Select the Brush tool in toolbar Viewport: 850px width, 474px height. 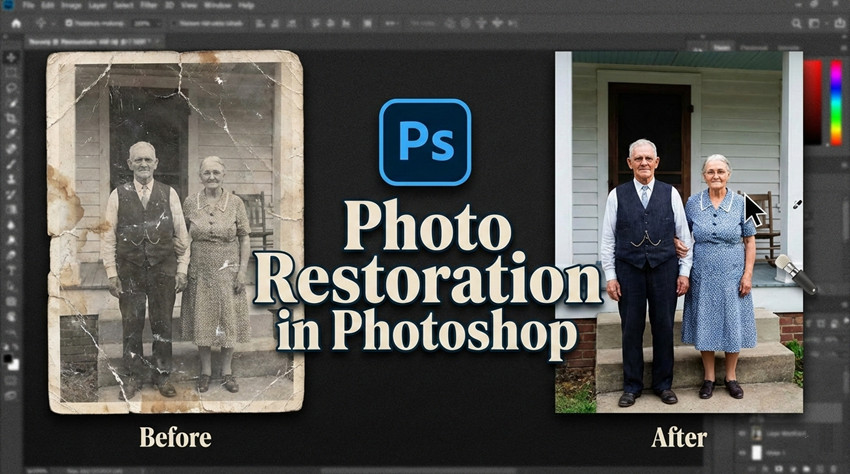(x=11, y=164)
